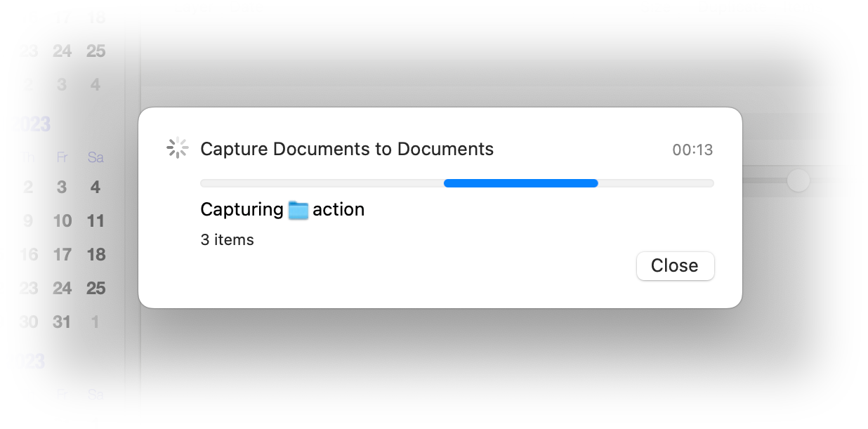Image resolution: width=868 pixels, height=429 pixels.
Task: Select date 1 next to 31
Action: click(x=96, y=322)
